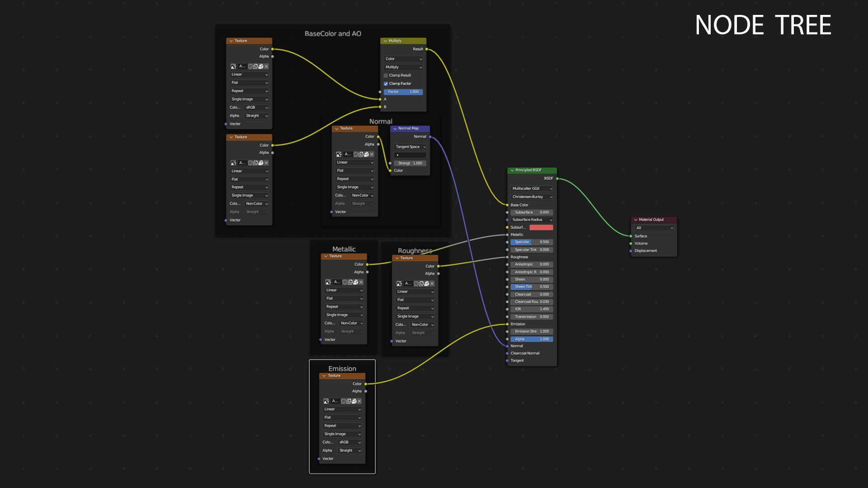Browse image in top BaseColor Texture node

(x=233, y=66)
